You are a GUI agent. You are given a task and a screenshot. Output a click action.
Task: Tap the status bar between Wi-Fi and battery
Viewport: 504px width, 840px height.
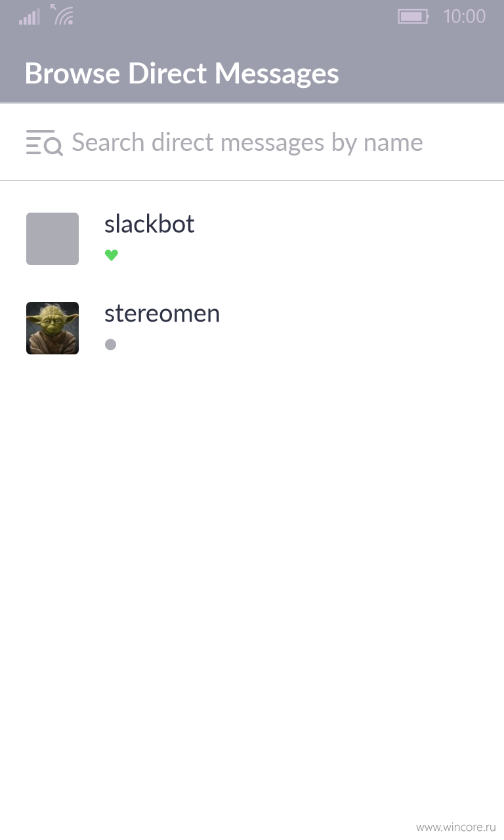pos(236,16)
